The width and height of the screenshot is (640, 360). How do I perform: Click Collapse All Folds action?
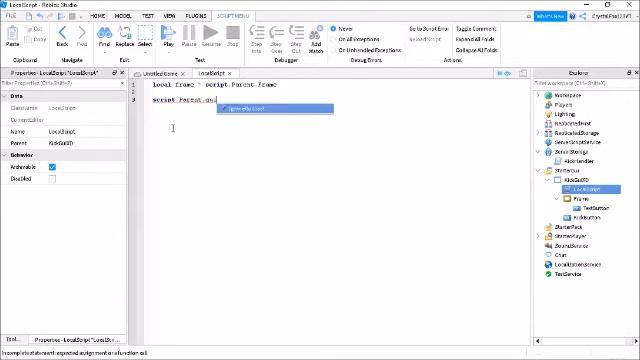tap(476, 50)
